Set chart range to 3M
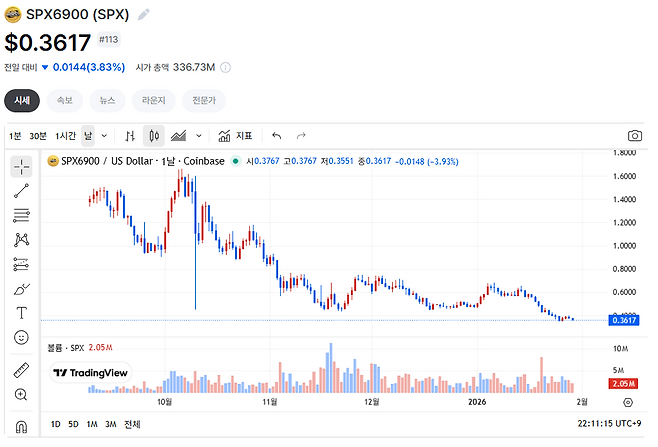This screenshot has width=658, height=447. click(x=110, y=425)
